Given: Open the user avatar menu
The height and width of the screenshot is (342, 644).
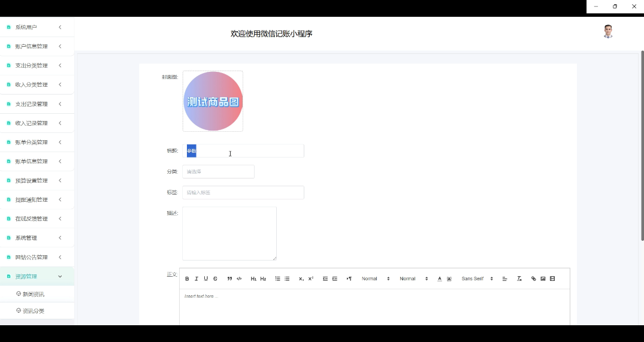Looking at the screenshot, I should point(608,32).
